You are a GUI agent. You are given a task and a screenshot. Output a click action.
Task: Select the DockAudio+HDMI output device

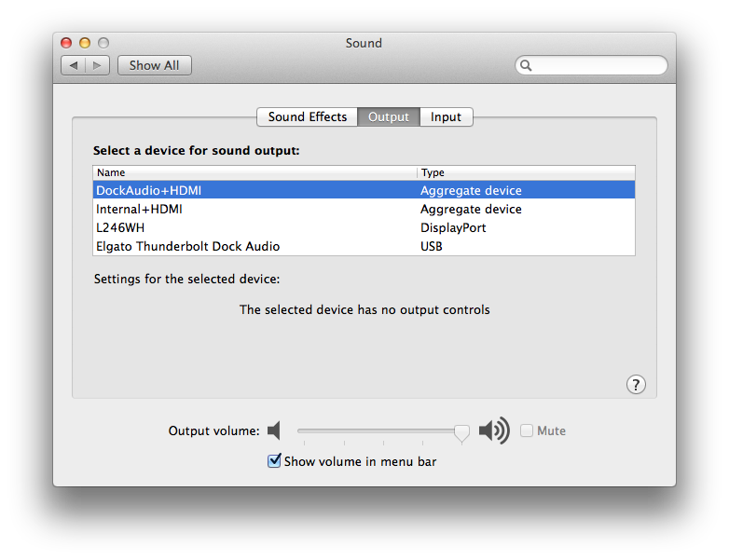point(364,190)
